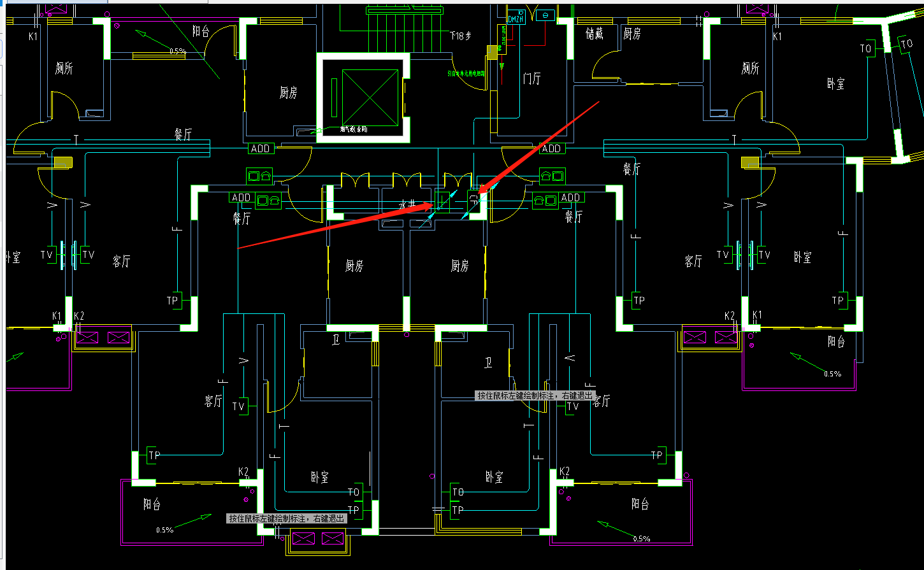The height and width of the screenshot is (570, 924).
Task: Click the 卫 label below the right 厨房
Action: click(489, 363)
